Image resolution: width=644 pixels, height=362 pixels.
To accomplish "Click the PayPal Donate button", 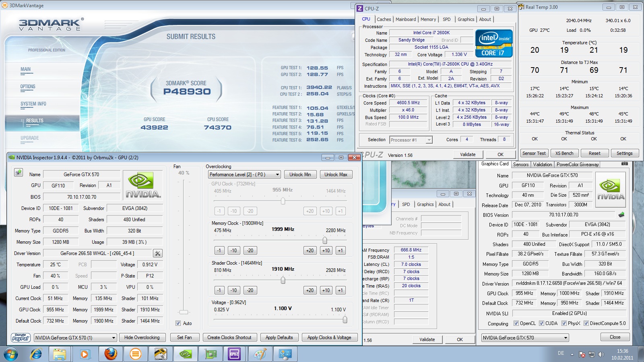I will coord(21,337).
